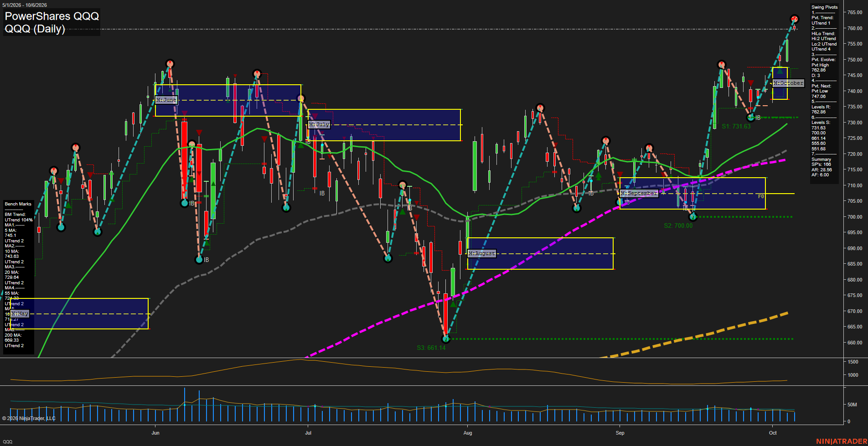The width and height of the screenshot is (868, 446).
Task: Click the 200 MA value 669.33
Action: pos(12,340)
